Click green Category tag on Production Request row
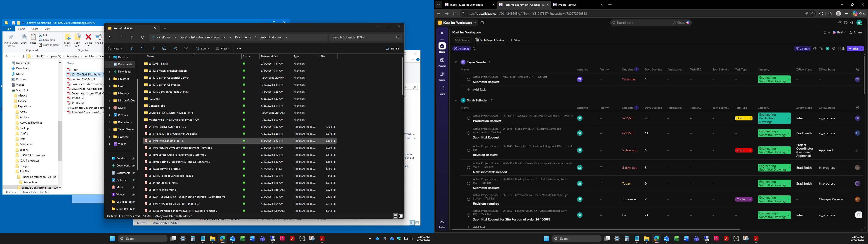Image resolution: width=868 pixels, height=244 pixels. click(774, 118)
